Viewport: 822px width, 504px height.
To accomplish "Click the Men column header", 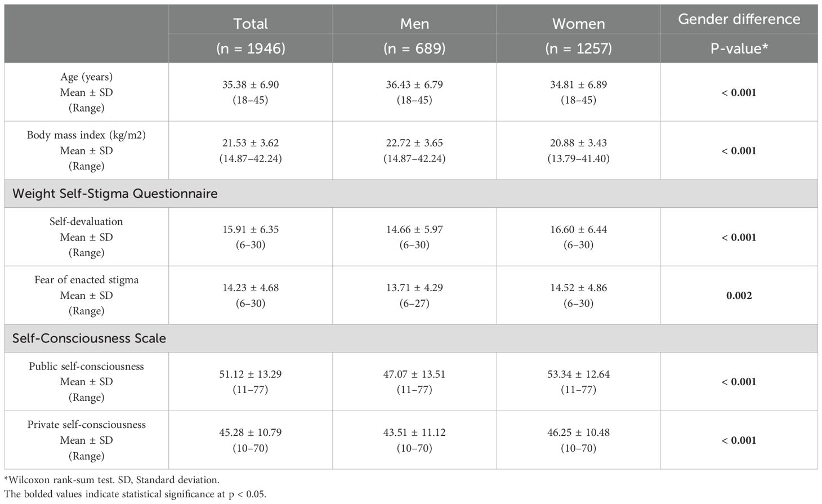I will click(x=414, y=24).
